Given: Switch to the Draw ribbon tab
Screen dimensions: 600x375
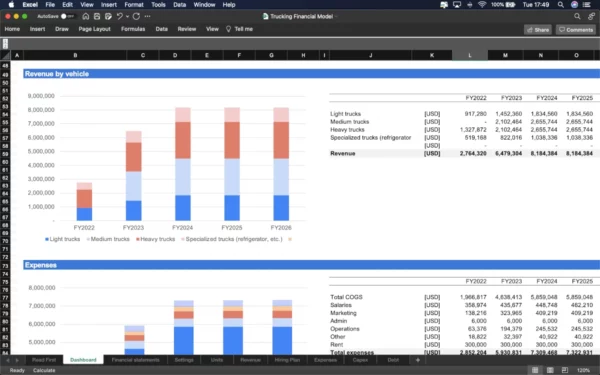Looking at the screenshot, I should click(62, 29).
